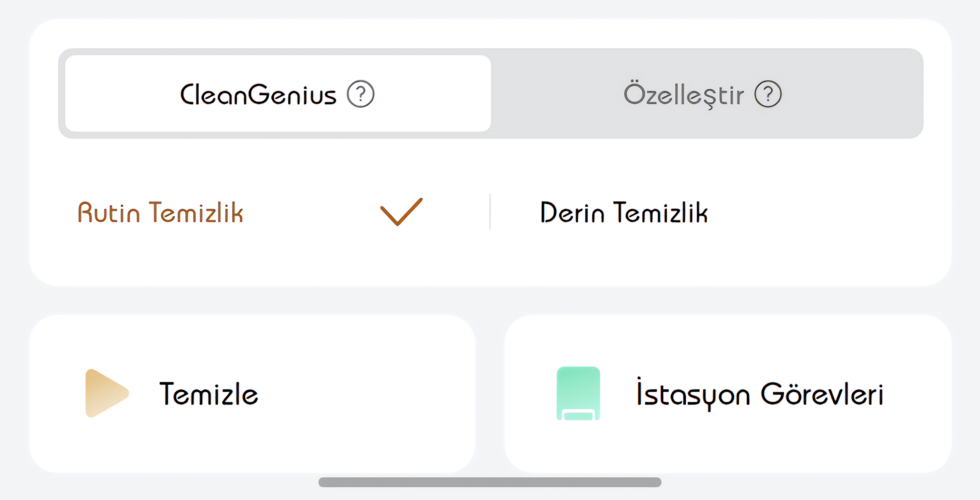The image size is (980, 500).
Task: Select the Rutin Temizlik cleaning mode
Action: click(x=160, y=212)
